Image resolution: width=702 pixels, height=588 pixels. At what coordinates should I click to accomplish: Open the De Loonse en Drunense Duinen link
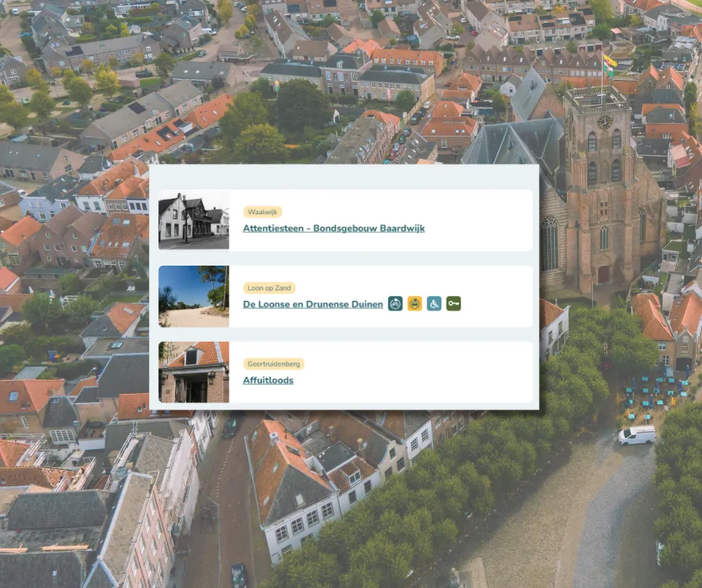pos(312,304)
